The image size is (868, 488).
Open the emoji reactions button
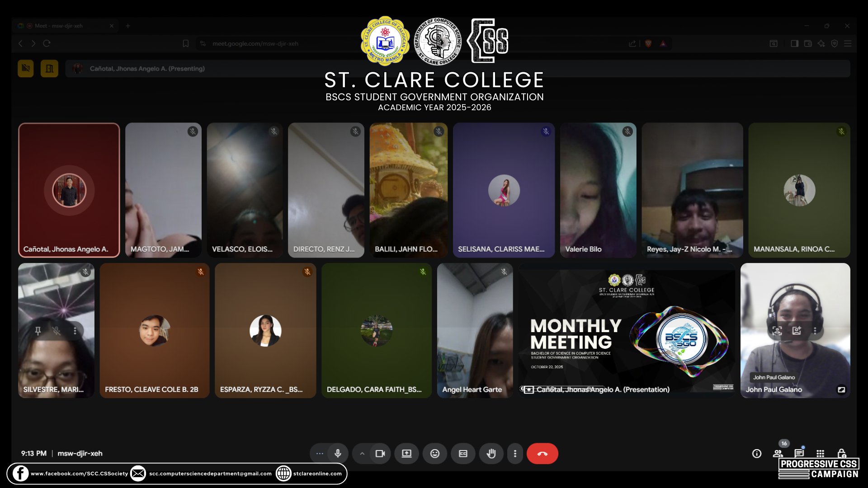[435, 454]
